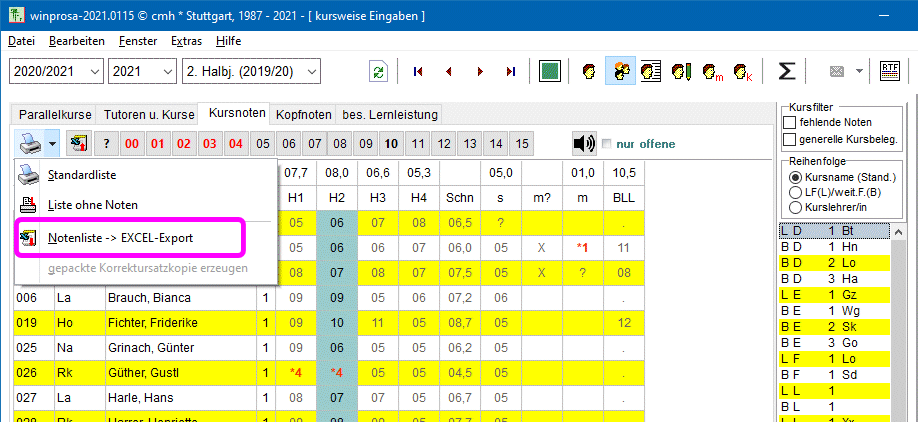Viewport: 918px width, 422px height.
Task: Select course 'L D 1 Bt' in list
Action: coord(830,231)
